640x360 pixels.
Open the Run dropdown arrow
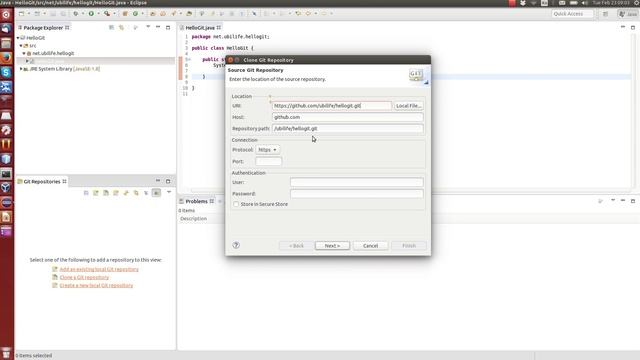[98, 13]
